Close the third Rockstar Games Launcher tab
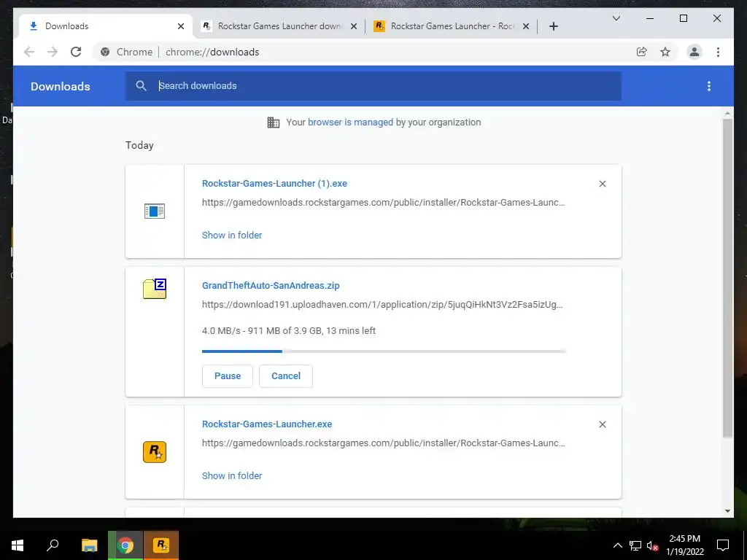 click(525, 26)
